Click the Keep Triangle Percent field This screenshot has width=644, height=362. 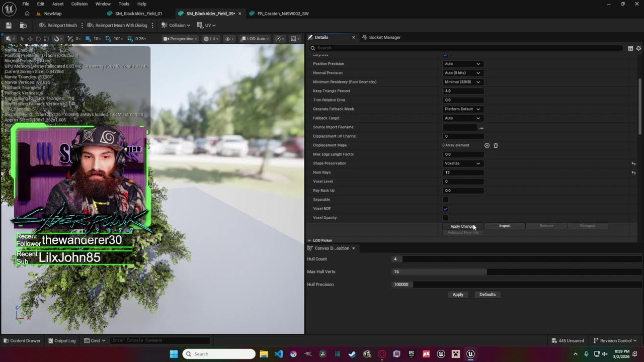[x=463, y=91]
